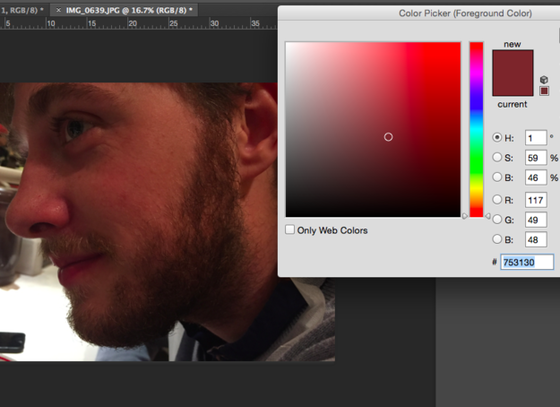Click the hue value input field

(536, 138)
